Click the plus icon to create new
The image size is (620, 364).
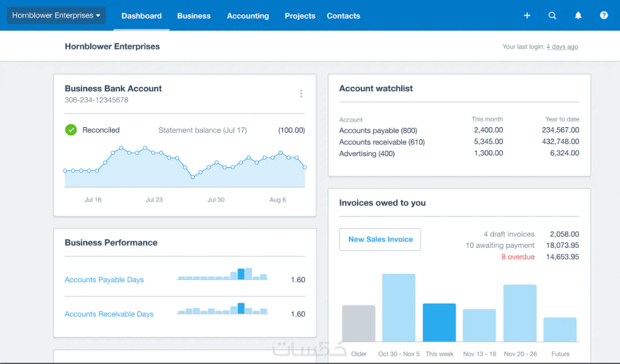[x=527, y=16]
